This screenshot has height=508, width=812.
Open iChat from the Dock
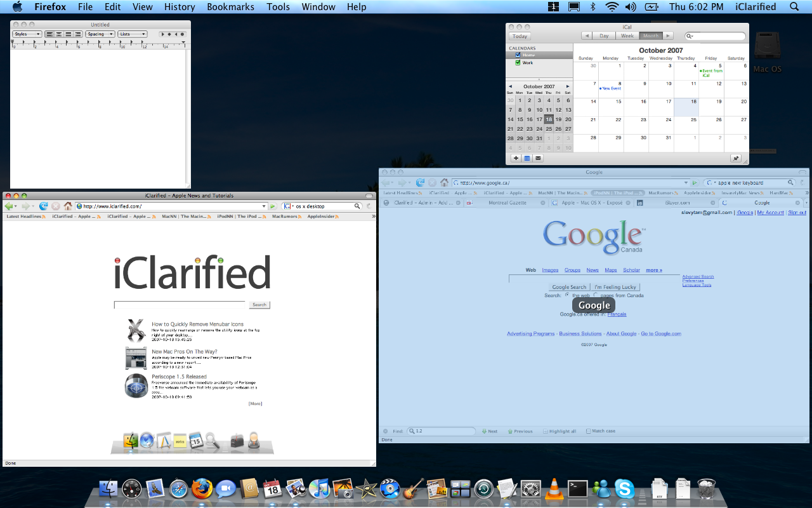click(x=225, y=489)
